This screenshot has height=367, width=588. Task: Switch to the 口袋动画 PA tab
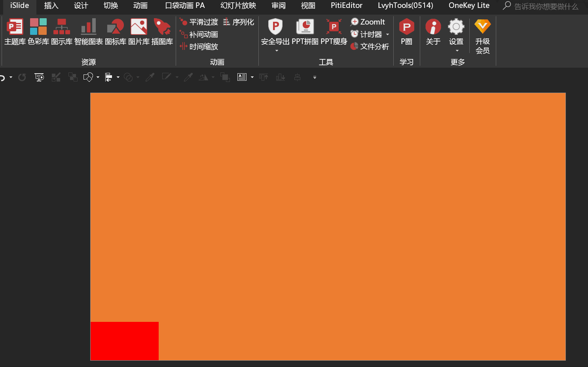pyautogui.click(x=185, y=6)
